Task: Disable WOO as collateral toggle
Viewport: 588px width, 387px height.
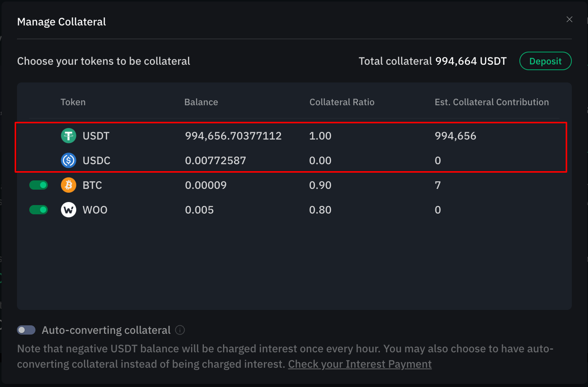Action: tap(39, 210)
